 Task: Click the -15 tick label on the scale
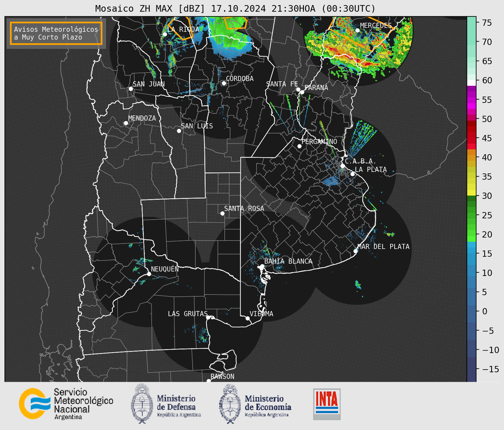tap(490, 369)
